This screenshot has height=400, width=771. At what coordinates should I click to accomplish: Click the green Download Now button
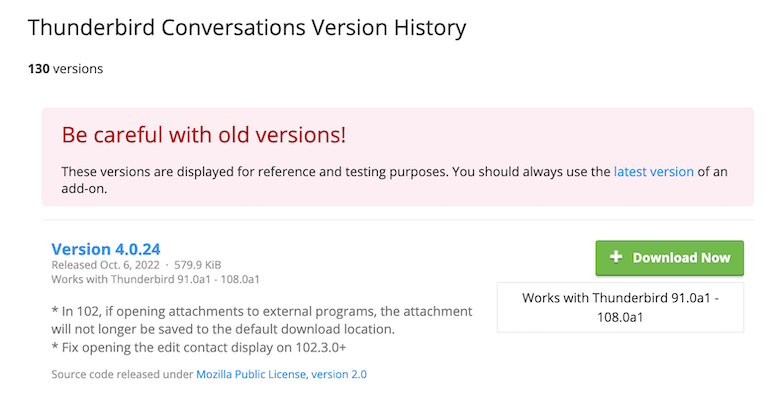pos(669,258)
